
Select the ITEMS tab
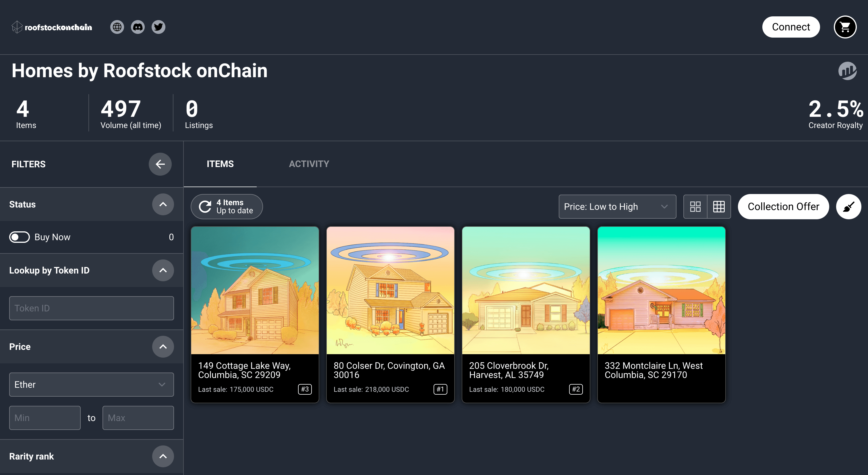[x=220, y=164]
